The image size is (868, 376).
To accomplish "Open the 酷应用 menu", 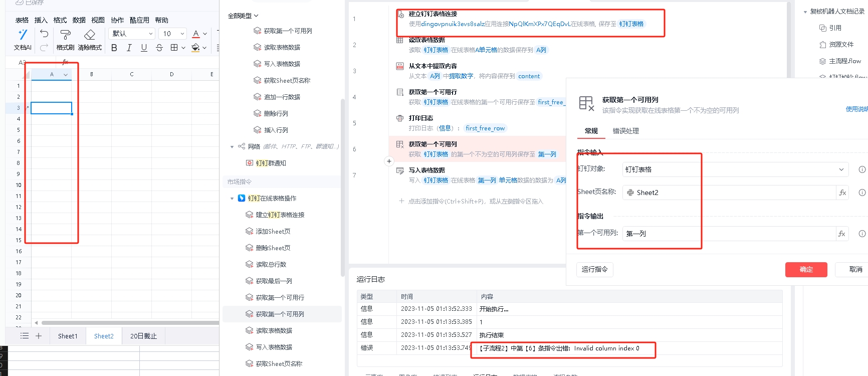I will 139,20.
